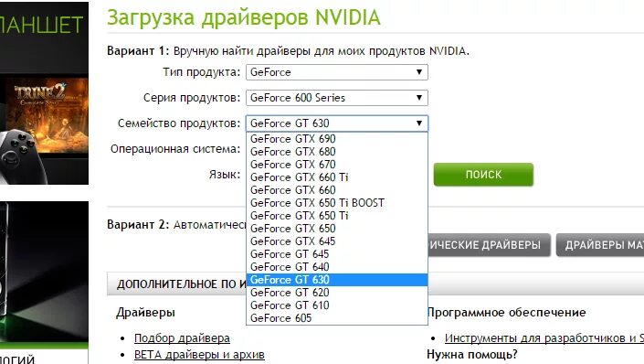Collapse the Семейство продуктов dropdown GeForce GT 630
The image size is (644, 364).
pyautogui.click(x=337, y=123)
